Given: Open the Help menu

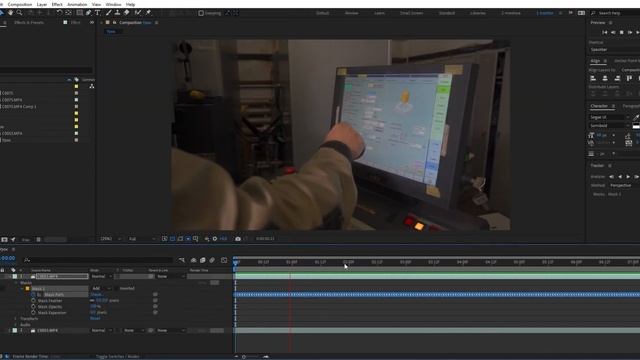Looking at the screenshot, I should [130, 4].
